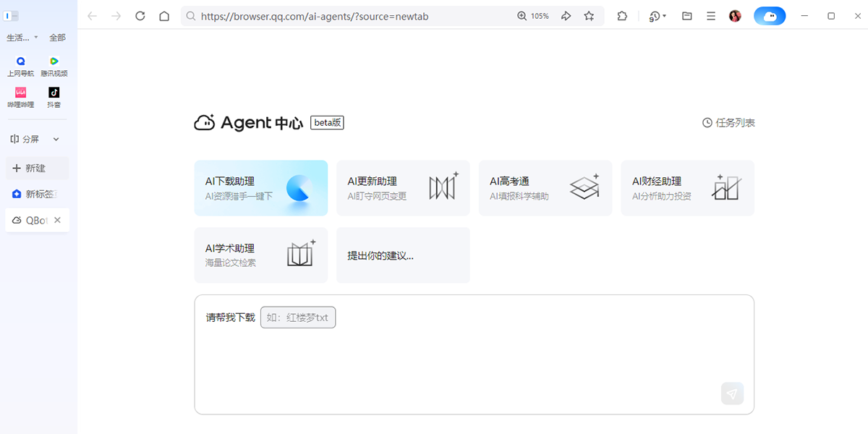Open the 抖音 shortcut
The width and height of the screenshot is (868, 434).
[54, 98]
